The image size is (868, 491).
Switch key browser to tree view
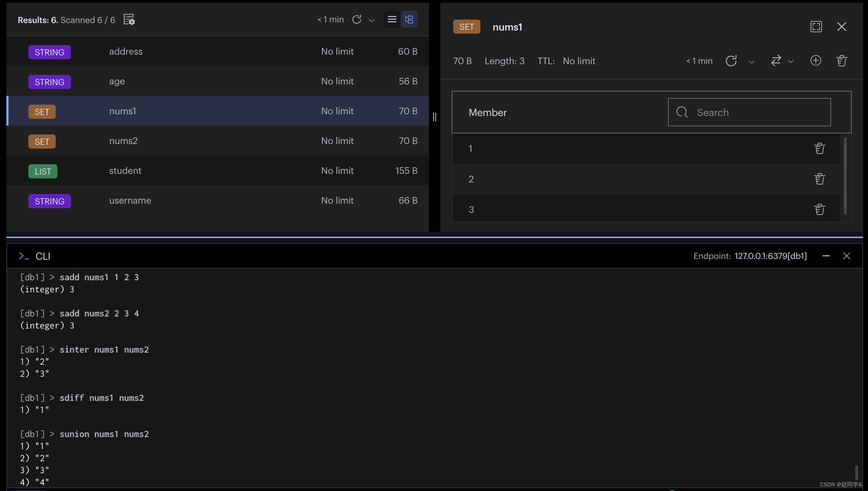[409, 19]
